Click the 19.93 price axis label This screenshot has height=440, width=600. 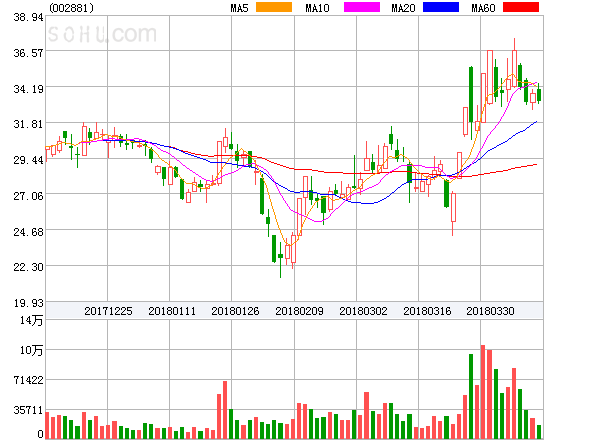coord(28,303)
